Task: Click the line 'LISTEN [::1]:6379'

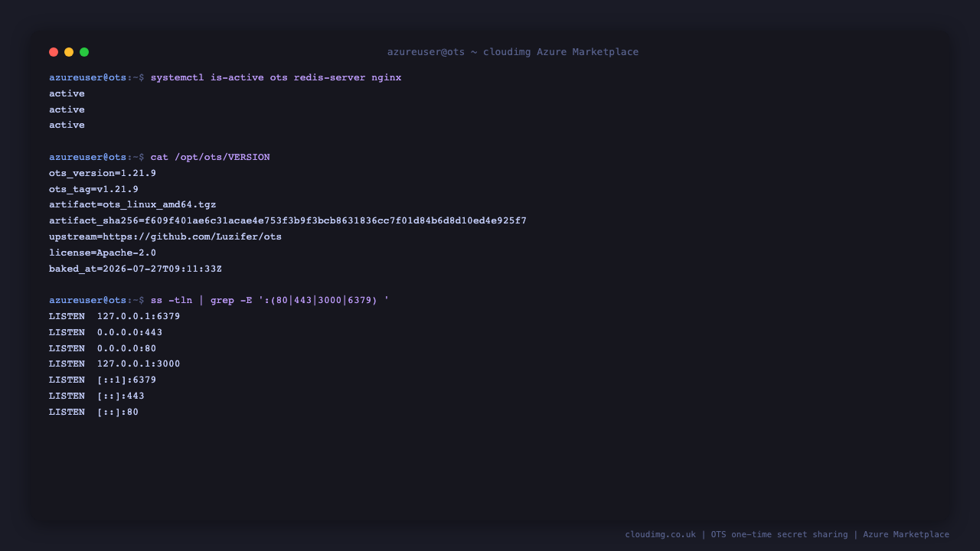Action: 103,380
